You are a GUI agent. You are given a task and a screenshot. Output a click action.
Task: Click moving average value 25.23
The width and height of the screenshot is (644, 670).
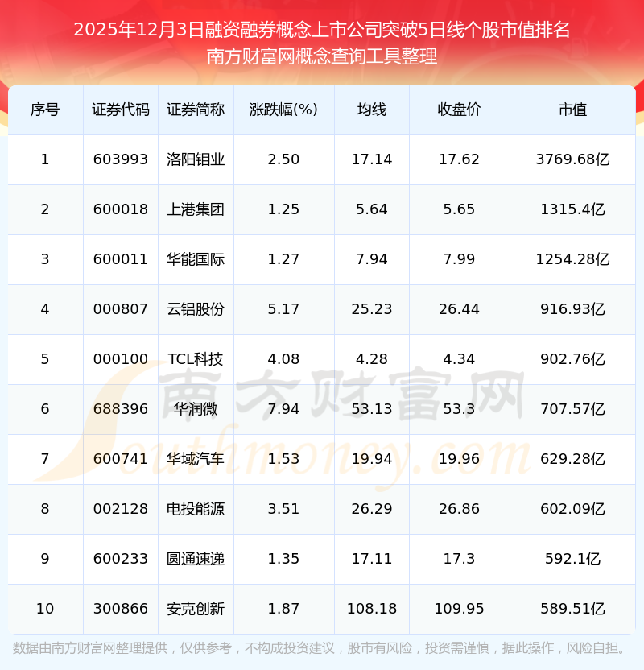click(x=372, y=309)
